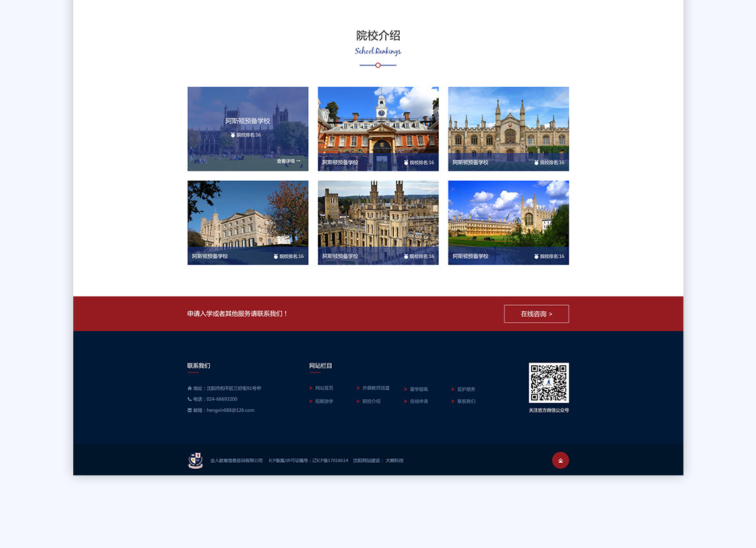Click the phone icon beside 024-66693200

click(190, 399)
